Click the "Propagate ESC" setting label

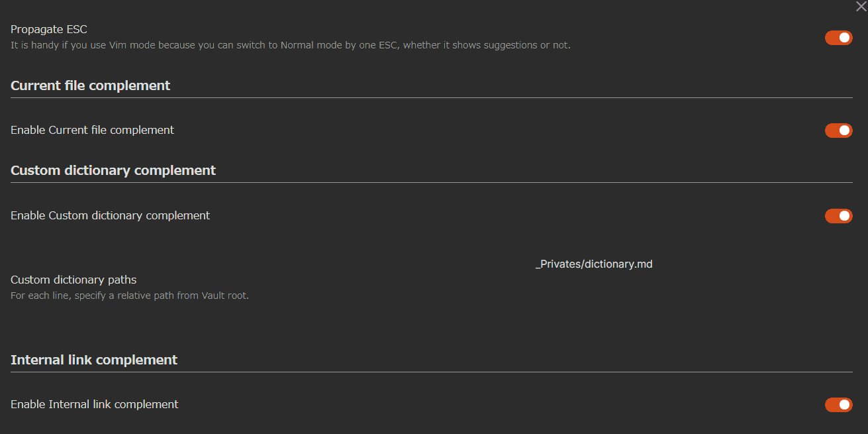click(x=48, y=29)
